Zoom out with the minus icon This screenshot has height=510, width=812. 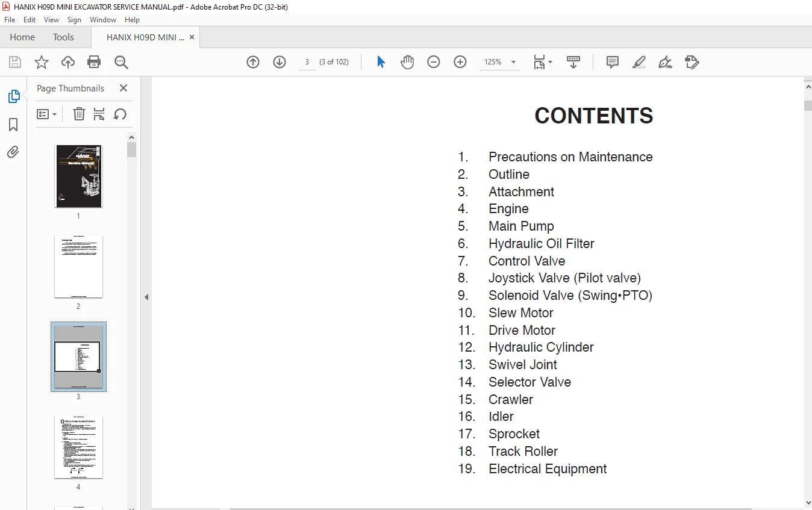click(x=434, y=62)
